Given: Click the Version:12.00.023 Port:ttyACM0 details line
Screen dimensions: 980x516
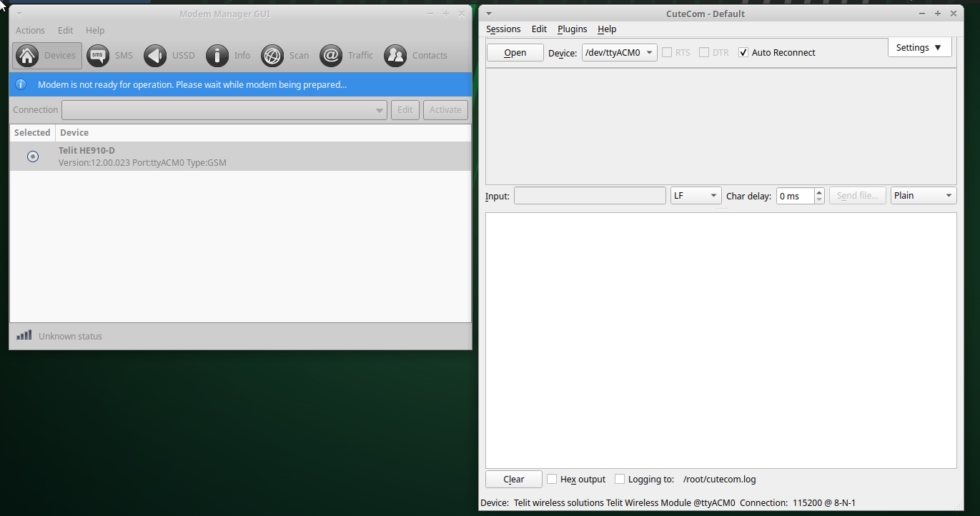Looking at the screenshot, I should 142,162.
